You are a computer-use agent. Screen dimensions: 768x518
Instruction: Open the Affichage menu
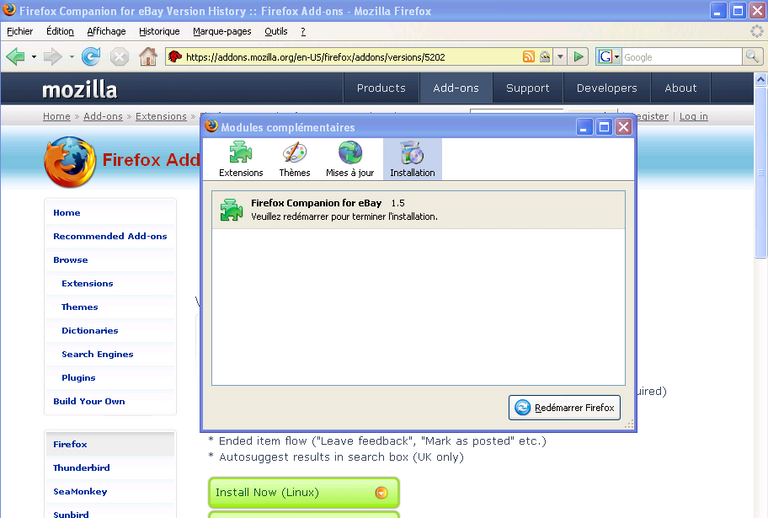coord(106,31)
